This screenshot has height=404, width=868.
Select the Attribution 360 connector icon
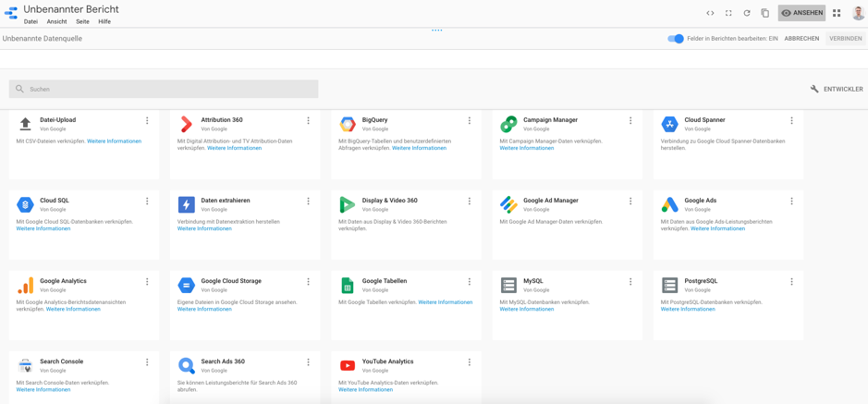click(x=186, y=125)
